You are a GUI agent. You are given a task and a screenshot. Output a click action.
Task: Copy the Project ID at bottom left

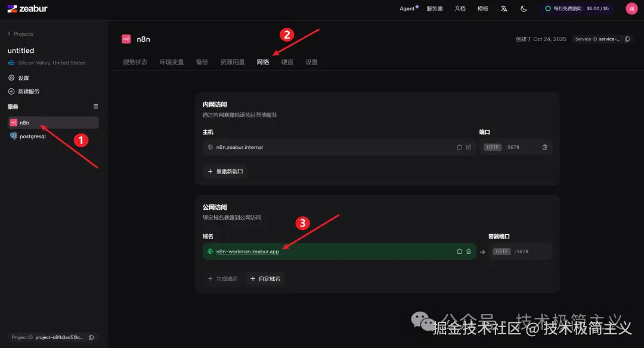tap(91, 337)
